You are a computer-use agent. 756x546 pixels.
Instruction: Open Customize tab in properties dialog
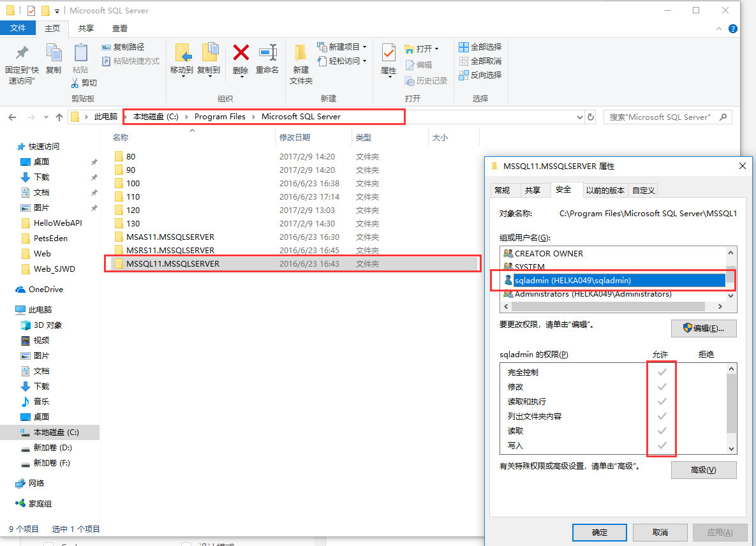pos(644,190)
